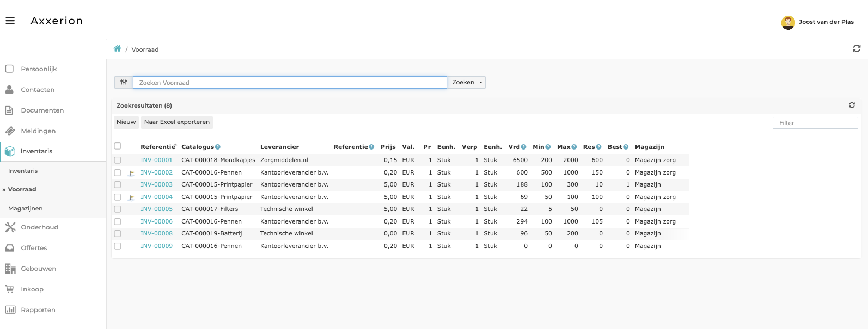Click user avatar of Joost van der Plas

click(787, 22)
